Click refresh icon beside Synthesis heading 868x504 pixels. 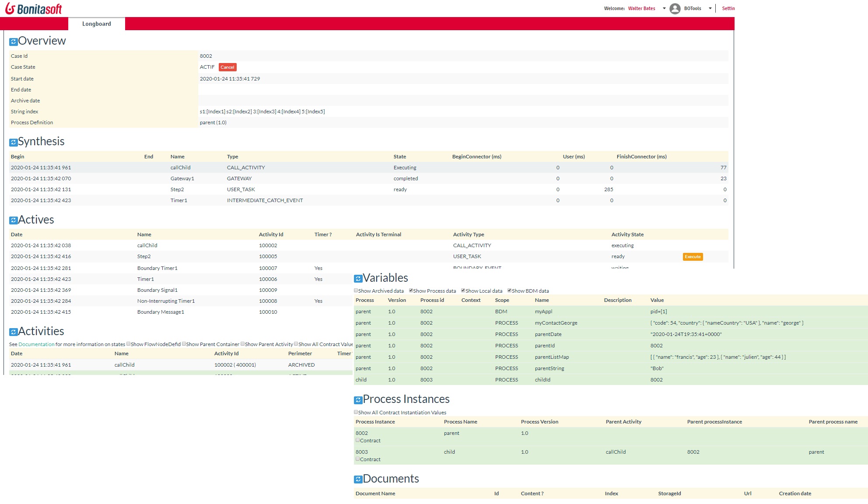click(x=13, y=143)
